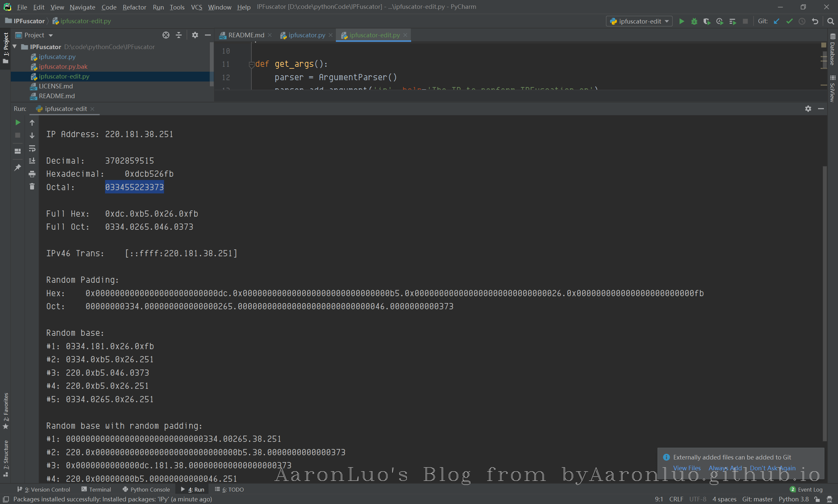Screen dimensions: 838x504
Task: Start a Debug session with the bug icon
Action: (694, 21)
